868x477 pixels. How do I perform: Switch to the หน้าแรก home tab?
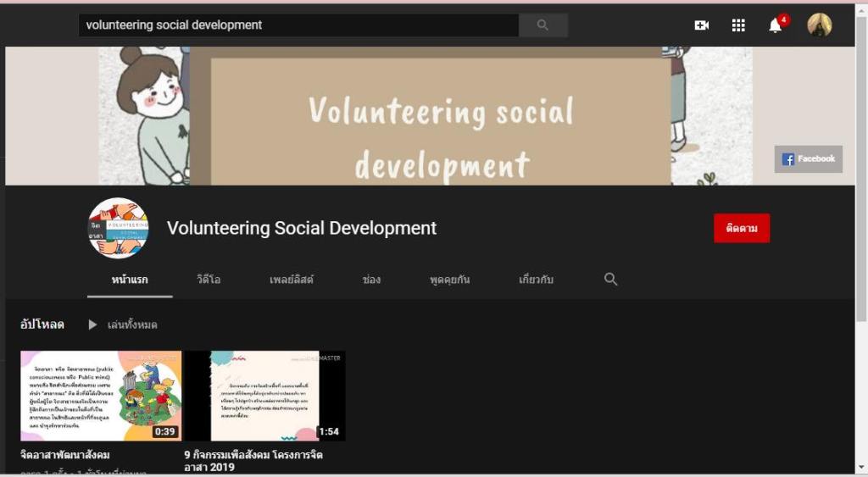point(130,280)
